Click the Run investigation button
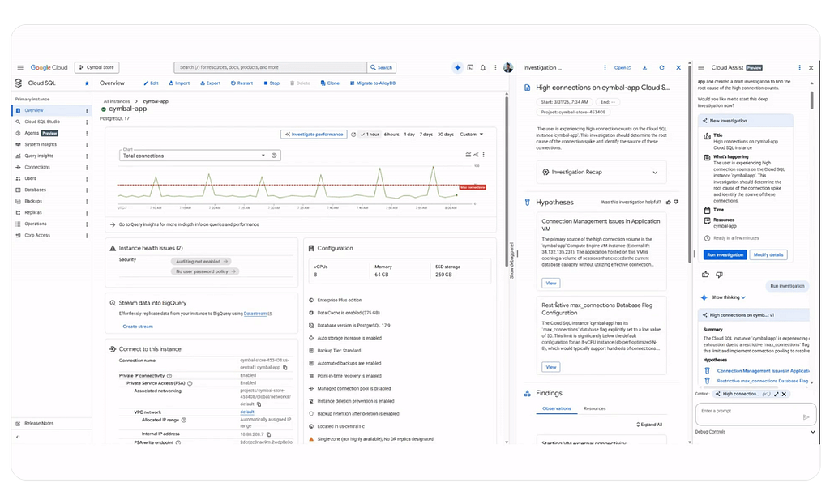Image resolution: width=830 pixels, height=504 pixels. point(725,254)
